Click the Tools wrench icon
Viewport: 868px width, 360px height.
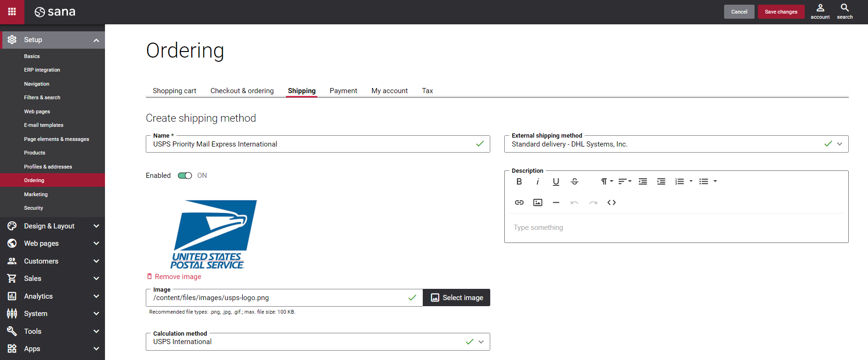[x=12, y=331]
